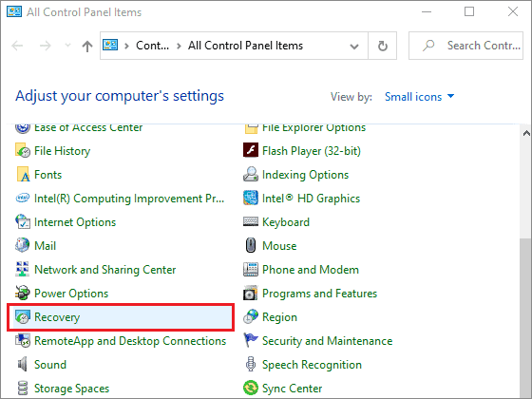Open the Mouse link
Viewport: 532px width, 399px height.
tap(279, 246)
